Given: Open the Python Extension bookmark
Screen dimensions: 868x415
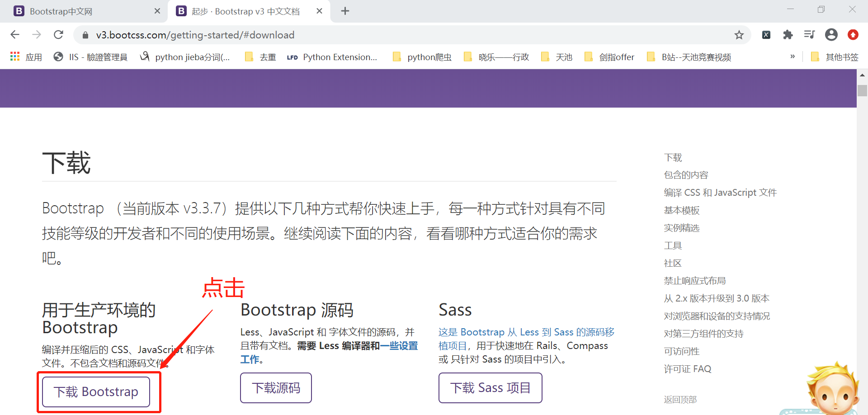Looking at the screenshot, I should 332,57.
